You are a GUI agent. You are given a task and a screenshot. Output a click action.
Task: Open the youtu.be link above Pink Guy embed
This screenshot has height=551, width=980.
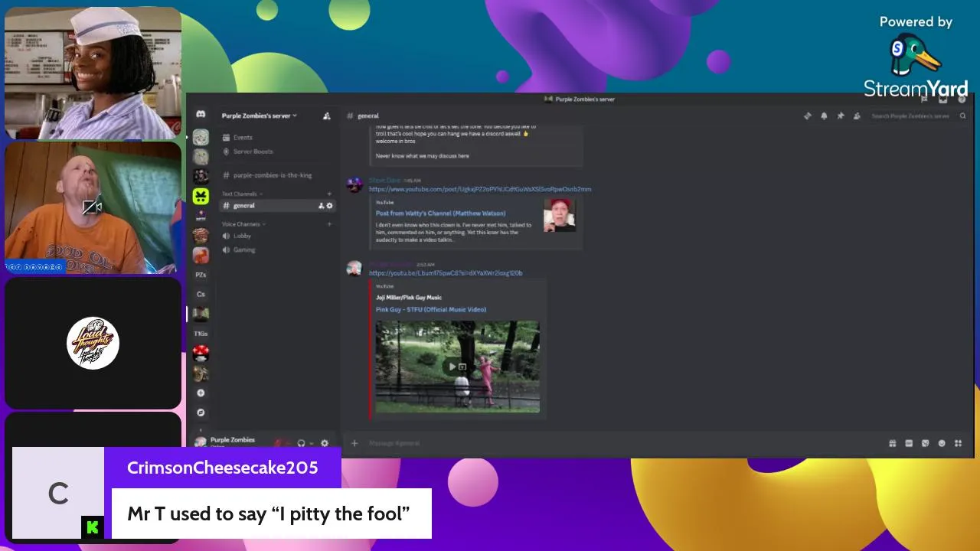[446, 273]
